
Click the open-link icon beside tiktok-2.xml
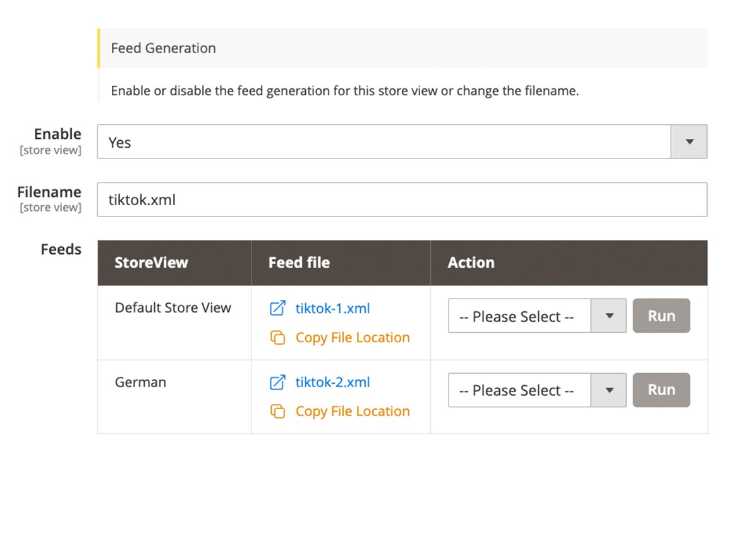pyautogui.click(x=277, y=383)
